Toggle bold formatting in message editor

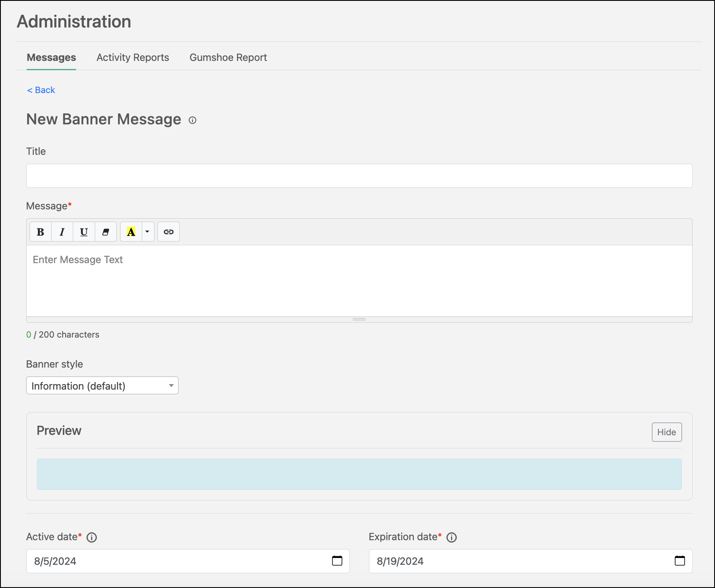tap(41, 232)
